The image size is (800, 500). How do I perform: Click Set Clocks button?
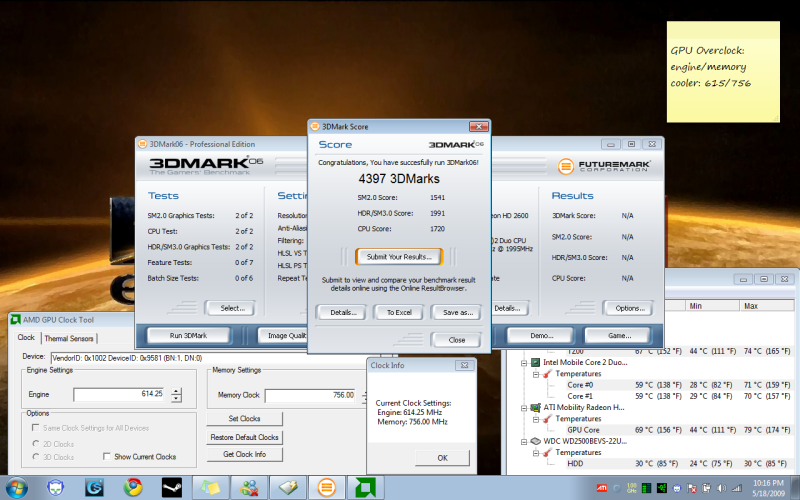coord(244,418)
